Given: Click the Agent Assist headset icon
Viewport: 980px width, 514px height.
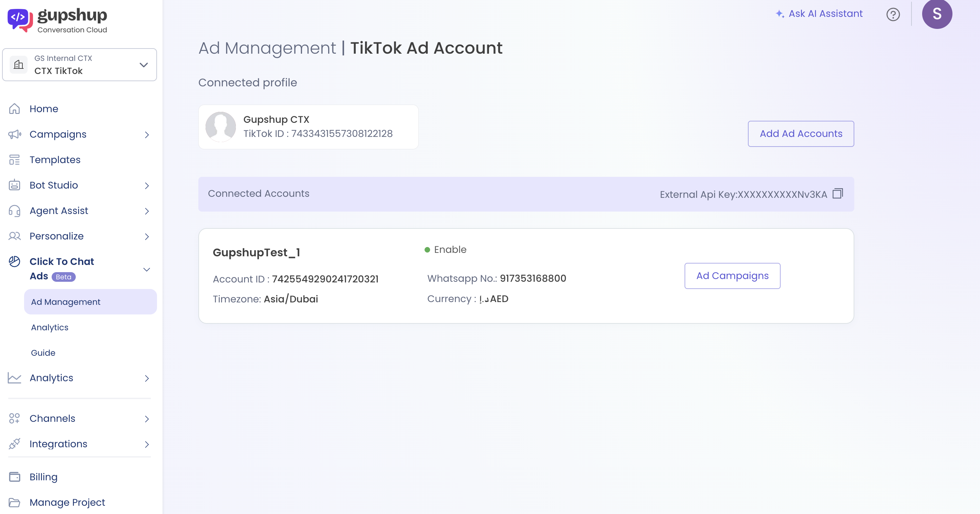Looking at the screenshot, I should click(x=14, y=211).
